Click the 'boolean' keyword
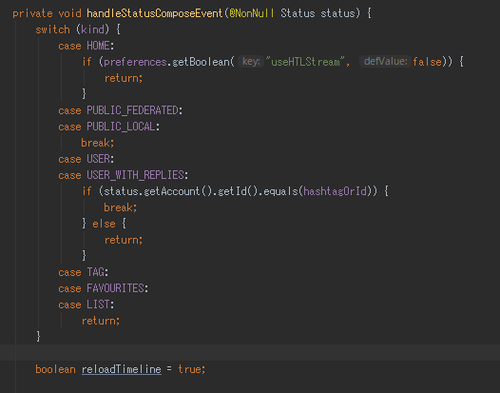The image size is (500, 393). pos(55,369)
